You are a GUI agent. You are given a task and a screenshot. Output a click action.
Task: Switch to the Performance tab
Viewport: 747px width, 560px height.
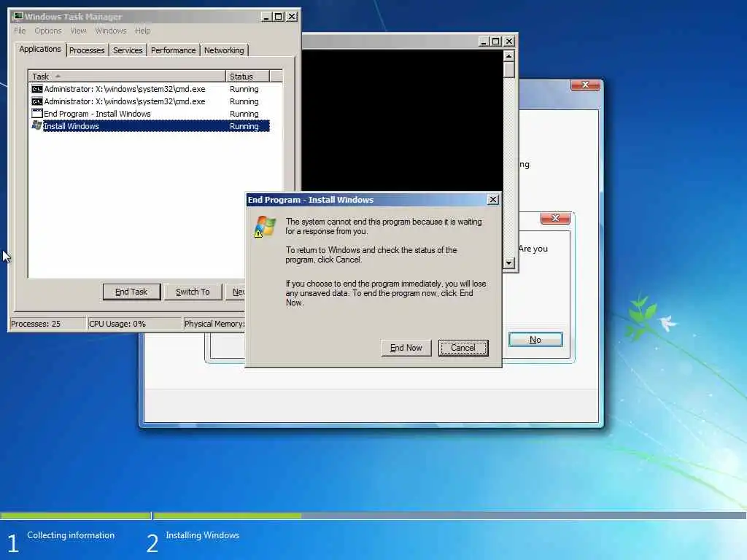tap(174, 50)
